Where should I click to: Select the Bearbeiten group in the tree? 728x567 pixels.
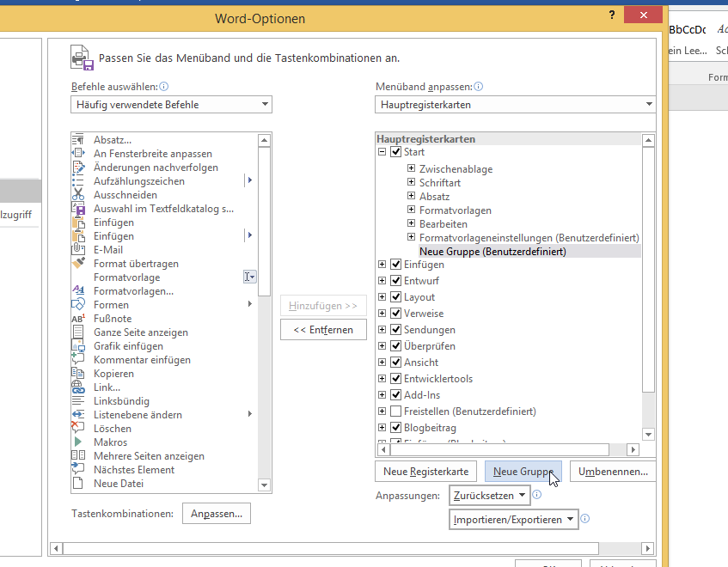coord(443,224)
